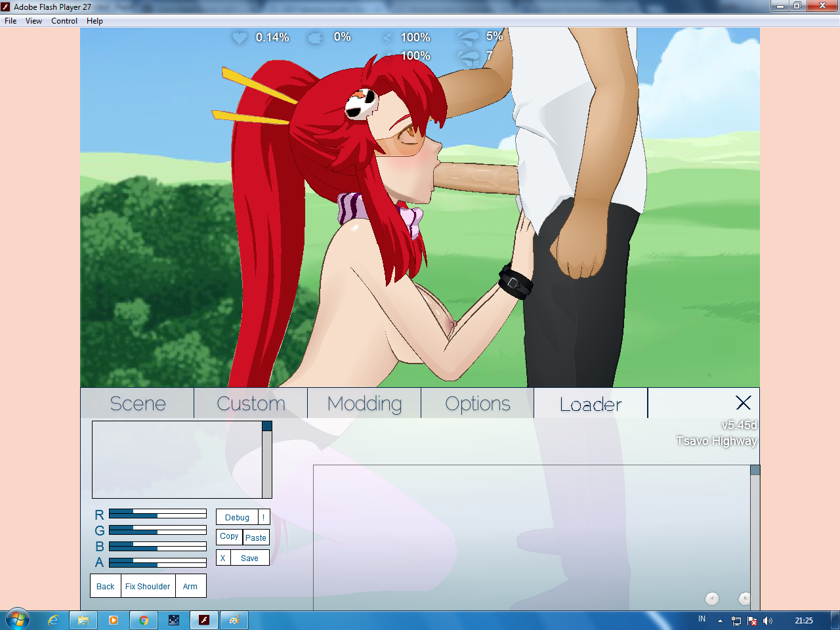Image resolution: width=840 pixels, height=630 pixels.
Task: Select the Options tab
Action: (x=477, y=404)
